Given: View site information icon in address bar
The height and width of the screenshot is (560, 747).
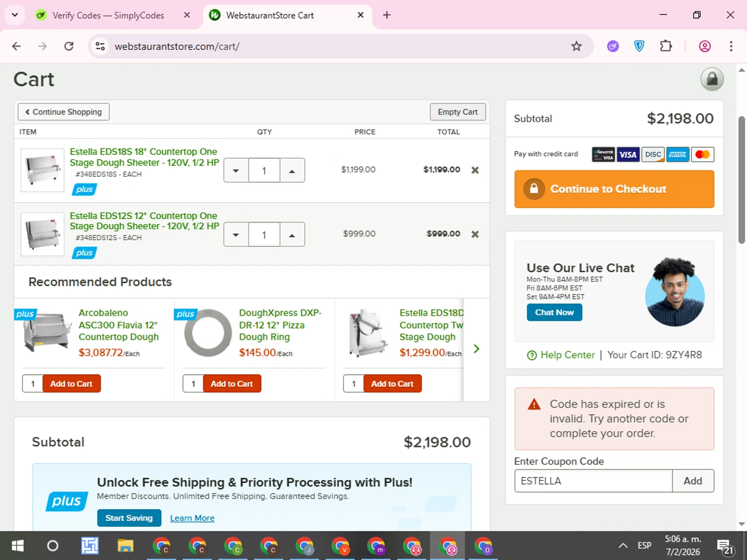Looking at the screenshot, I should [x=100, y=46].
